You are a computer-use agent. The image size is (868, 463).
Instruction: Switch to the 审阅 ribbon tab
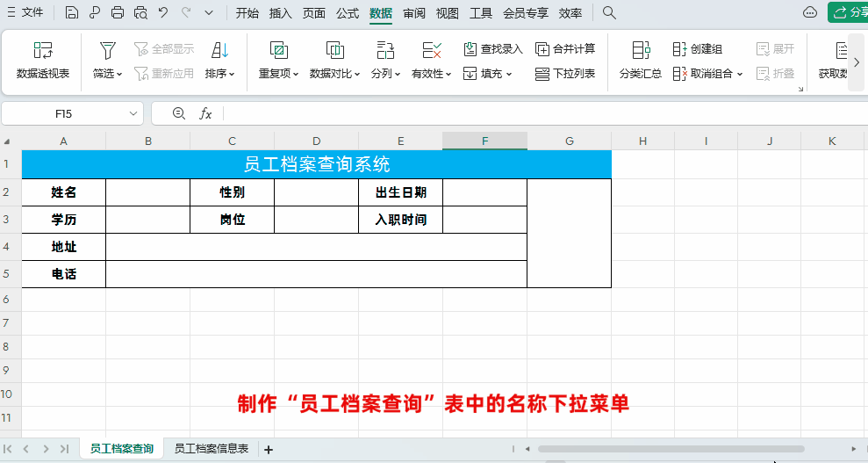414,12
